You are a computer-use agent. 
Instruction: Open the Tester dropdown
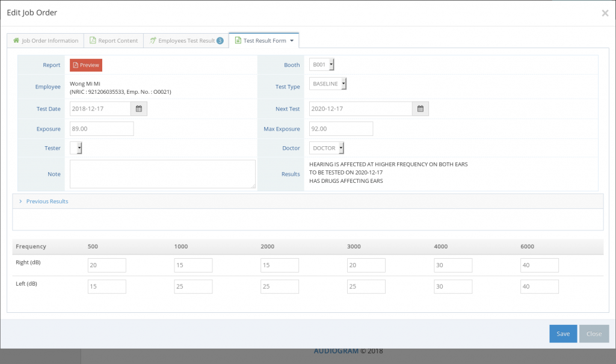(76, 148)
